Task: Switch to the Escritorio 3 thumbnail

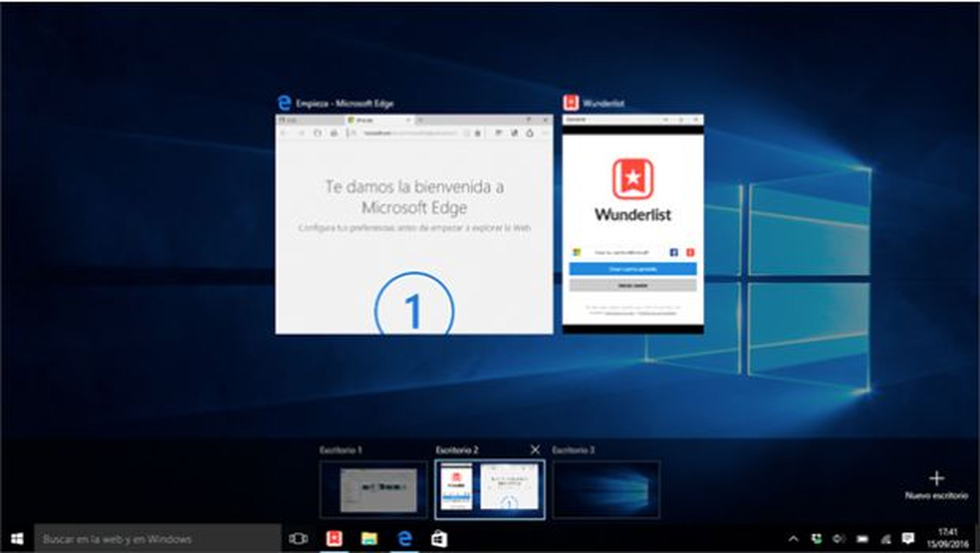Action: pyautogui.click(x=606, y=490)
